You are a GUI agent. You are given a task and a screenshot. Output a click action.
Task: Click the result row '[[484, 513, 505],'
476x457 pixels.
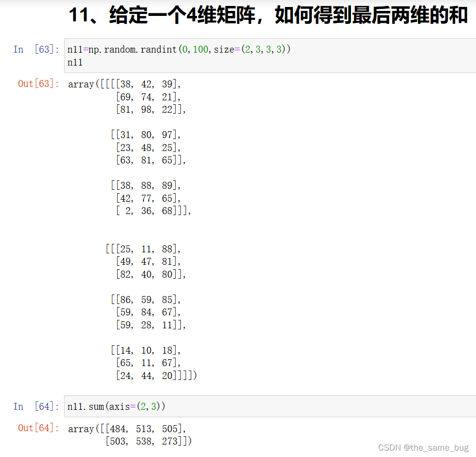coord(143,429)
